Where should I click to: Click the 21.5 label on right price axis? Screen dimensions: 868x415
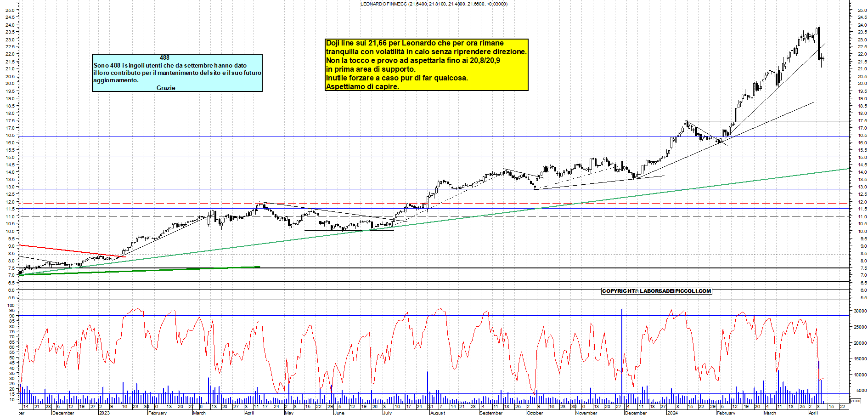click(862, 62)
